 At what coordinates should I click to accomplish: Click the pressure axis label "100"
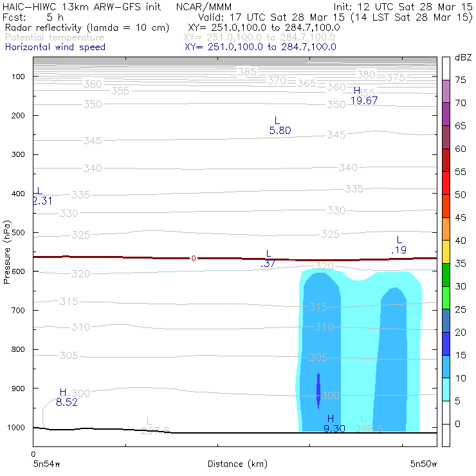click(18, 77)
